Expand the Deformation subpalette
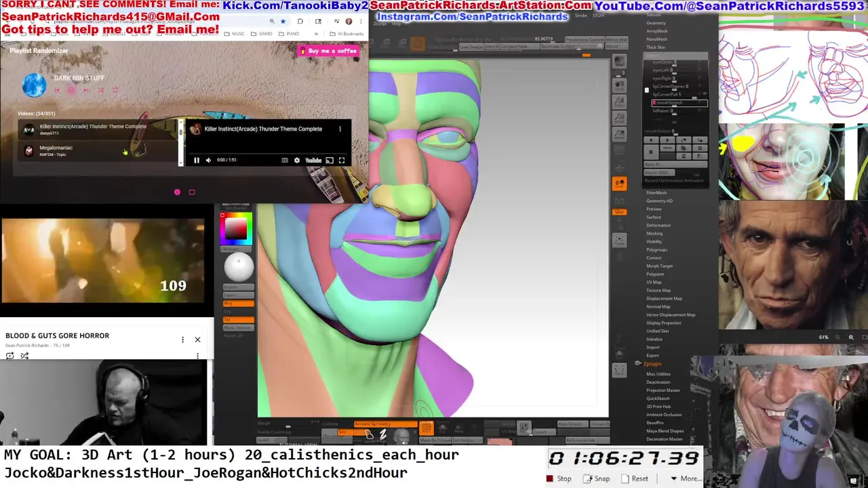This screenshot has width=868, height=488. pyautogui.click(x=658, y=226)
